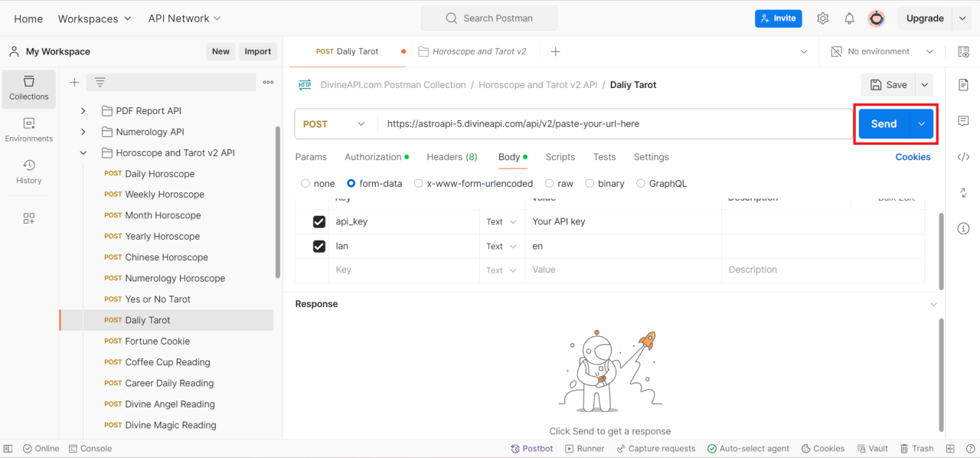This screenshot has width=980, height=458.
Task: Open the Cookies link
Action: pos(913,157)
